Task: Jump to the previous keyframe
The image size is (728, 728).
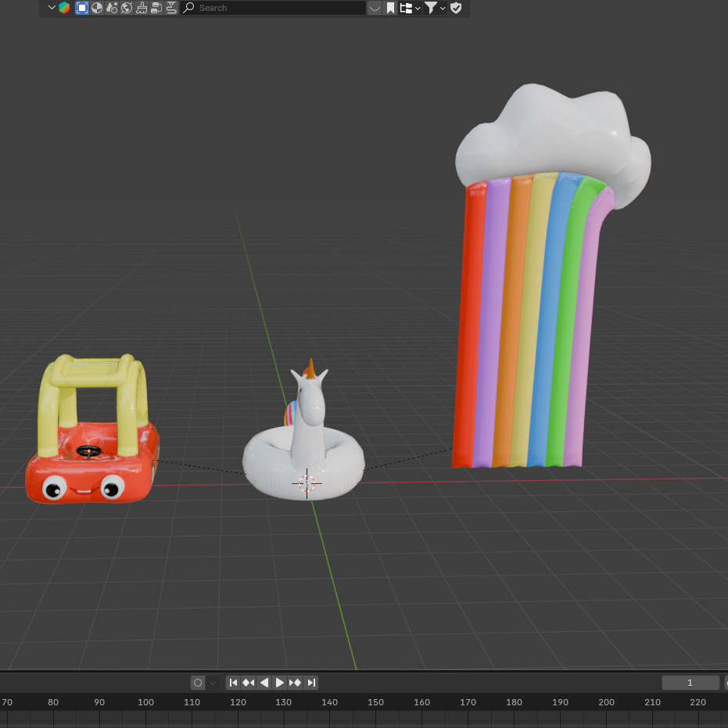Action: click(249, 683)
